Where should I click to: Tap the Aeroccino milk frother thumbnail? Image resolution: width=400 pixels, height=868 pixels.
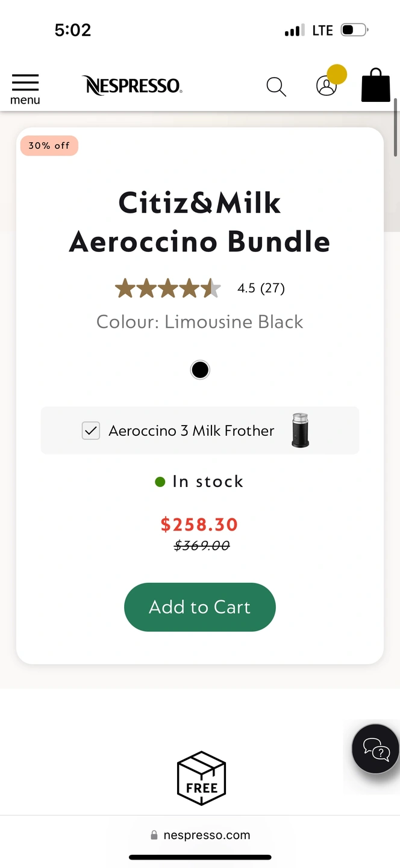[x=300, y=430]
